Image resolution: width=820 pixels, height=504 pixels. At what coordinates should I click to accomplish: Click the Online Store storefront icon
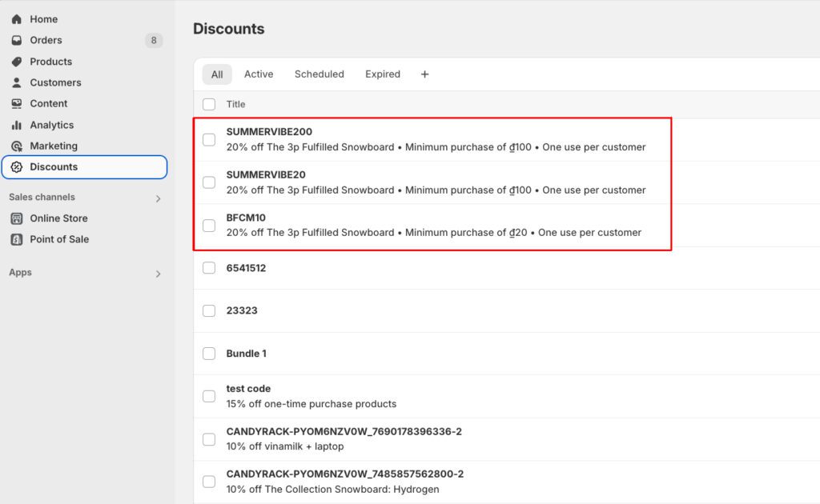tap(16, 218)
